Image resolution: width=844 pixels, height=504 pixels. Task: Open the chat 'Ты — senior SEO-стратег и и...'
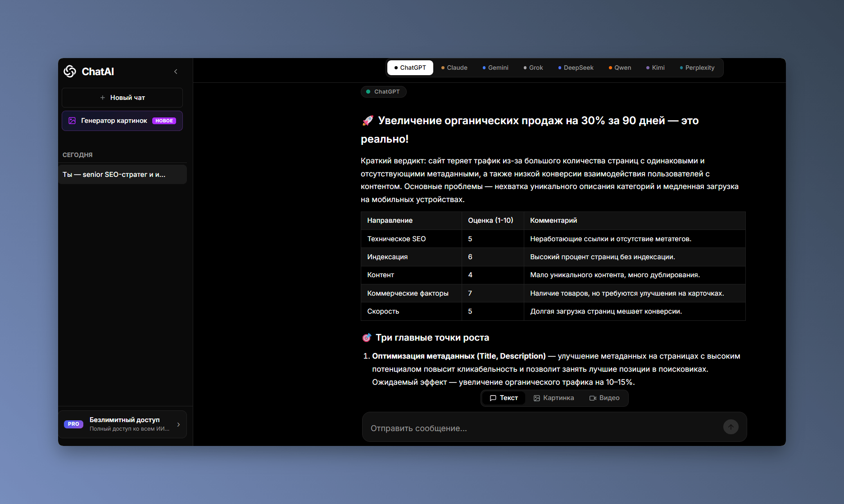(x=123, y=174)
